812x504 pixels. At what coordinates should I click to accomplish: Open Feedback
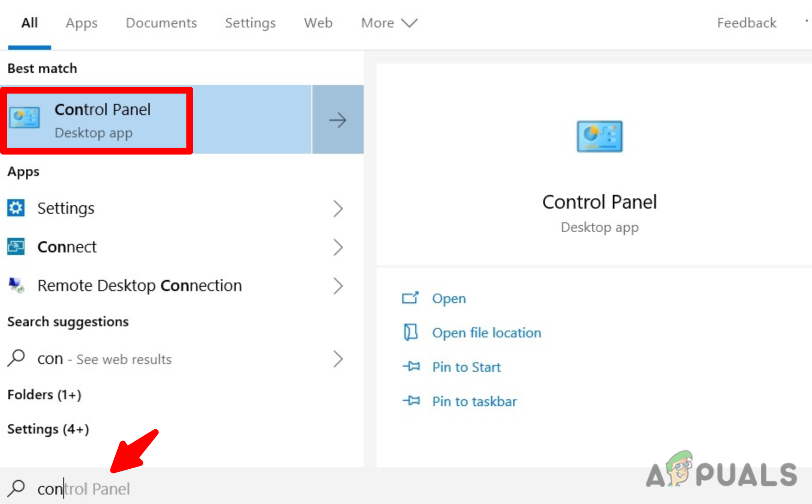click(746, 23)
